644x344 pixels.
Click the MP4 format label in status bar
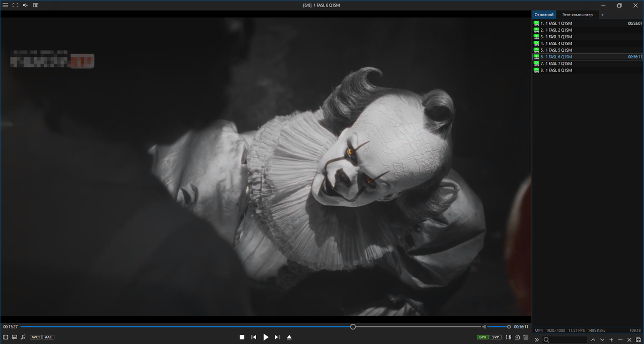click(x=538, y=330)
